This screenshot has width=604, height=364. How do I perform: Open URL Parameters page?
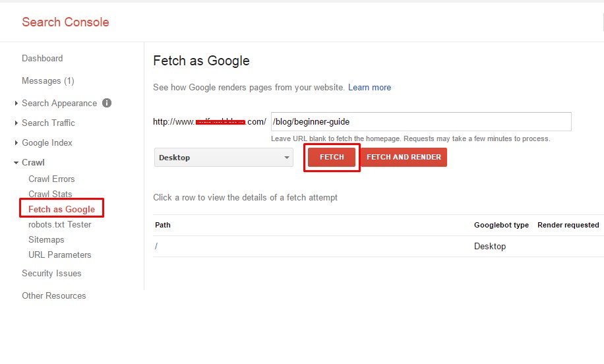pyautogui.click(x=60, y=255)
